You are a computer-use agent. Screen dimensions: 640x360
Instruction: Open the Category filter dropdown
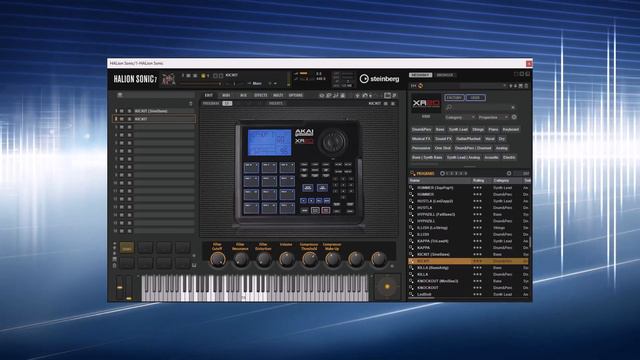pyautogui.click(x=460, y=117)
